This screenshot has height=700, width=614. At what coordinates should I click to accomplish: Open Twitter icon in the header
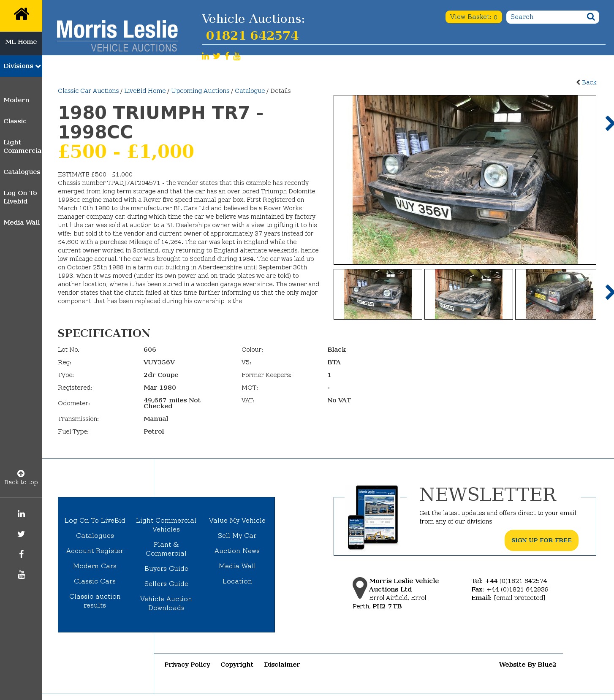coord(217,56)
